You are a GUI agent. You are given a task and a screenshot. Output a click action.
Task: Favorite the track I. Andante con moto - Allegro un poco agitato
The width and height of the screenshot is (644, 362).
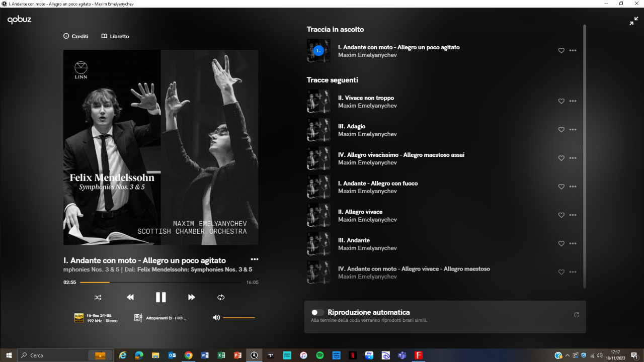561,51
